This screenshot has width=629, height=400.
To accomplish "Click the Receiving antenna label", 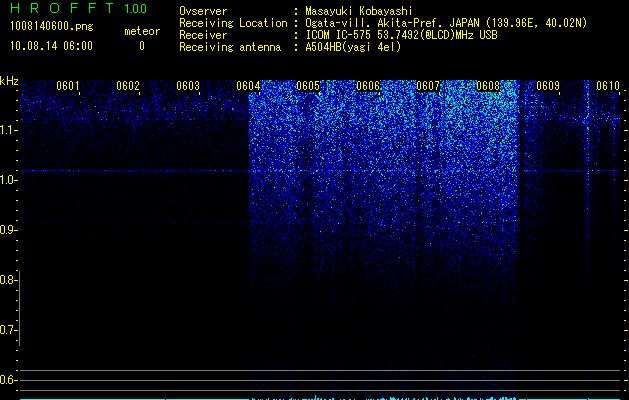I will point(230,47).
